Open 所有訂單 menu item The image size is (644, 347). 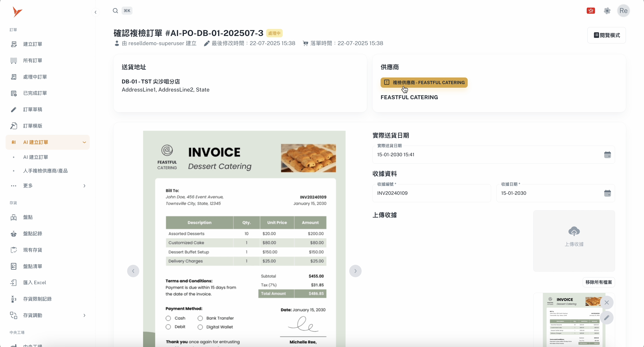[47, 60]
